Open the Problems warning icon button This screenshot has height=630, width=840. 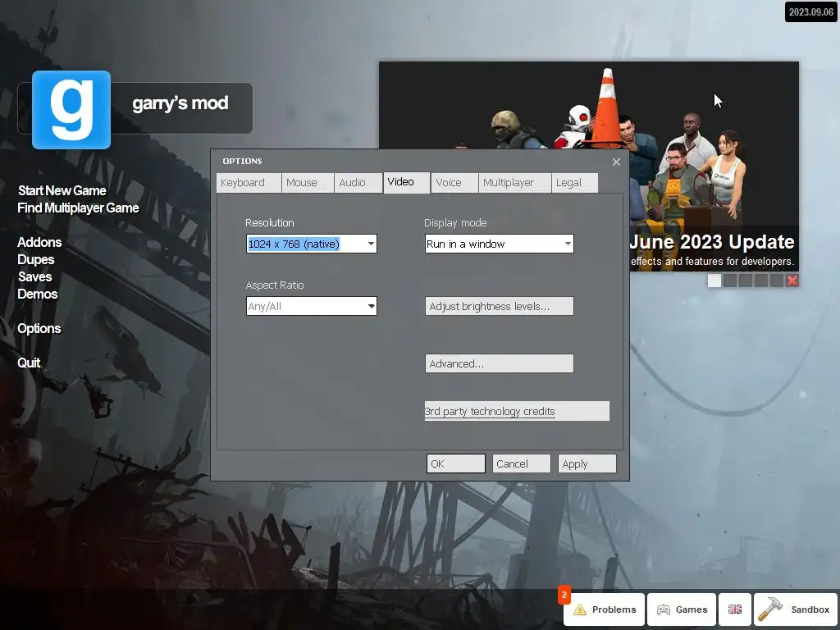point(605,609)
